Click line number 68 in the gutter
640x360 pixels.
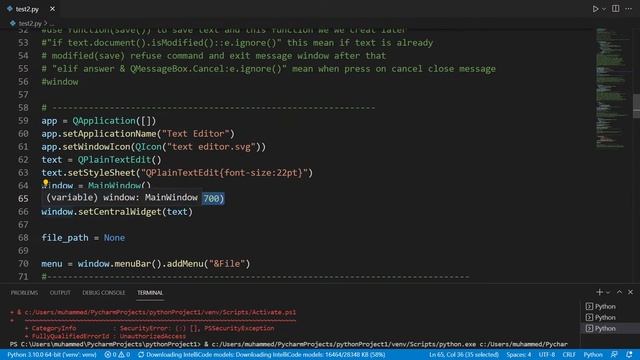coord(23,238)
